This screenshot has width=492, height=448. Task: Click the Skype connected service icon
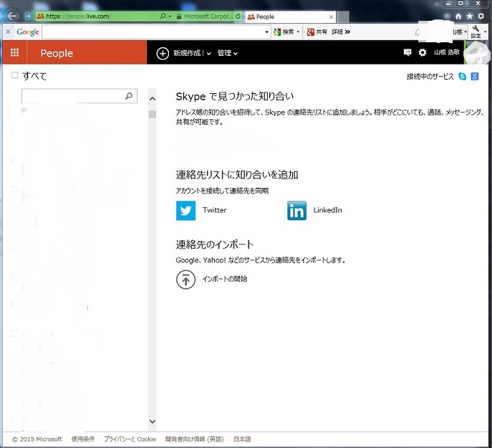click(x=462, y=76)
